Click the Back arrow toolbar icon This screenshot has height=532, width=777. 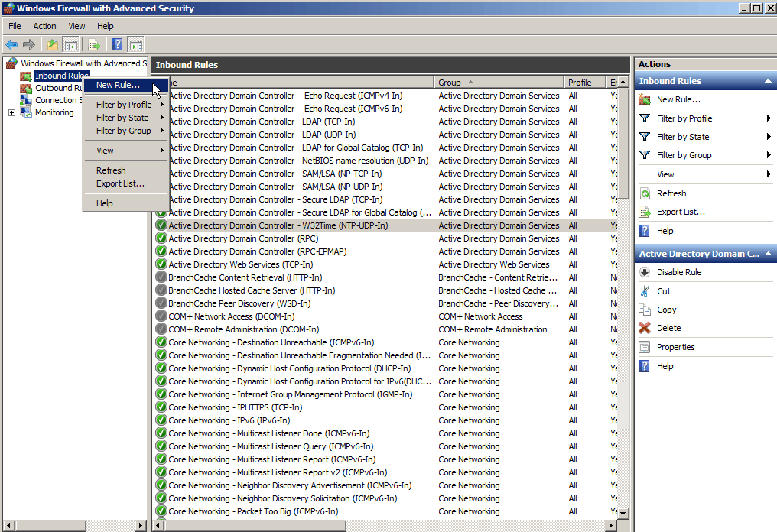pyautogui.click(x=11, y=44)
